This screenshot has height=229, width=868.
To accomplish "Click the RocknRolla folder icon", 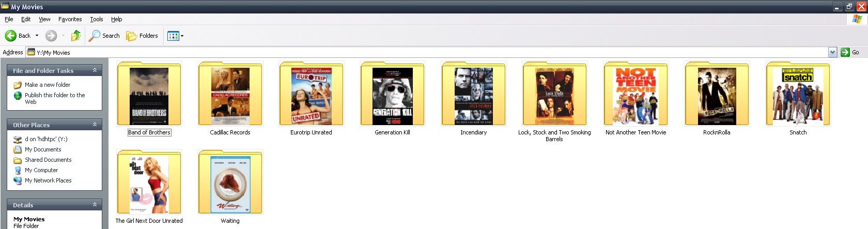I will [x=717, y=94].
